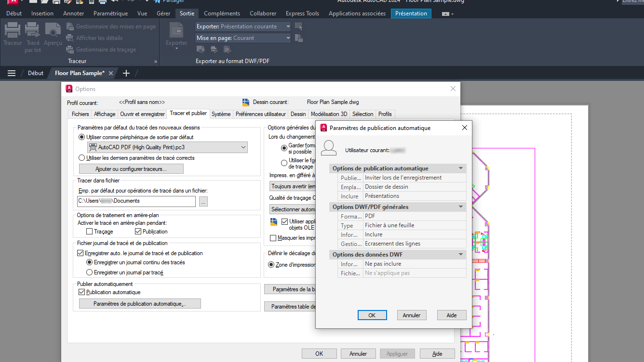The width and height of the screenshot is (644, 362).
Task: Click the page setup icon beside Mise en page
Action: [299, 38]
